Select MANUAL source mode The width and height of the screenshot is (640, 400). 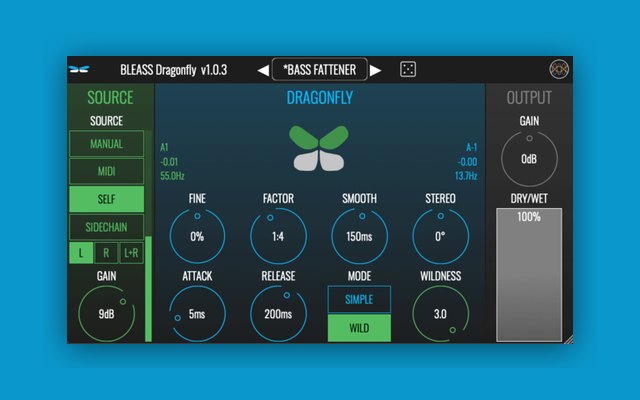(x=107, y=144)
